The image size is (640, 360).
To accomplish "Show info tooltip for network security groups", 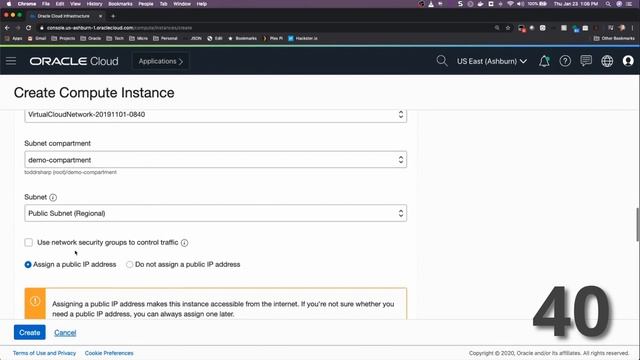I will pyautogui.click(x=184, y=243).
